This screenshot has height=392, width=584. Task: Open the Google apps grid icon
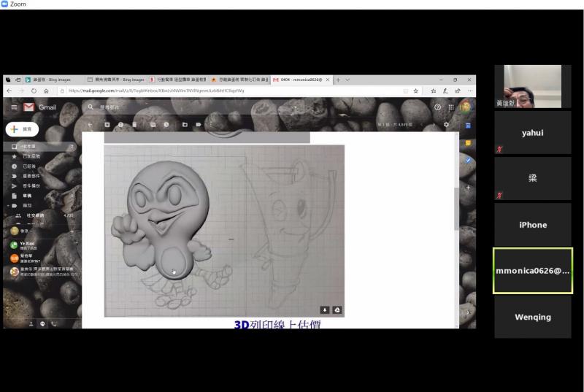(451, 107)
